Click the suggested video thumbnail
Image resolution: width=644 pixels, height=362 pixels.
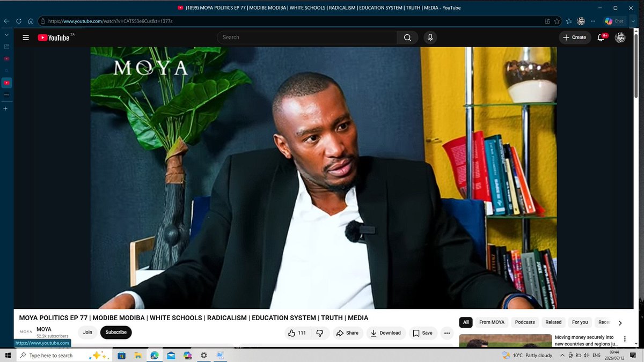505,341
